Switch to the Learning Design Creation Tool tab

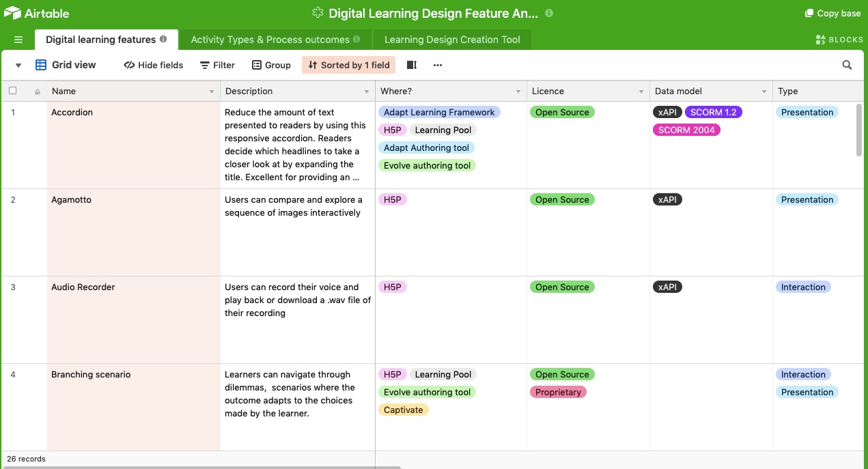coord(451,39)
